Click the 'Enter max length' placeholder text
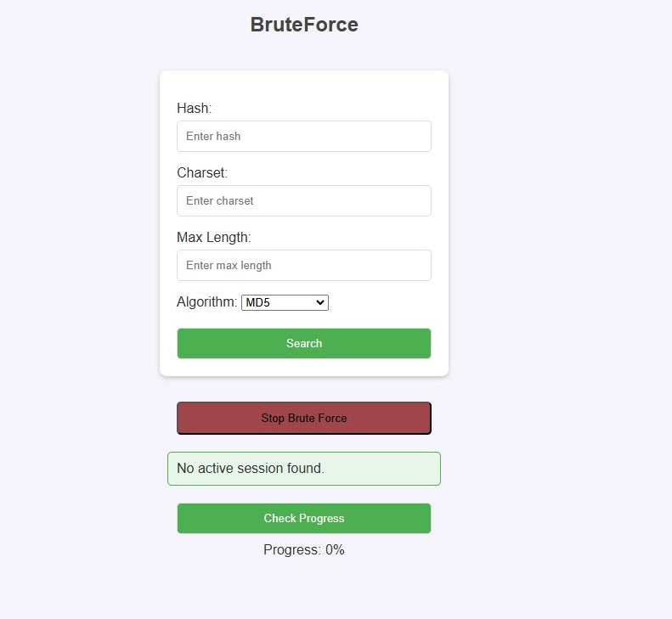672x619 pixels. [x=229, y=265]
